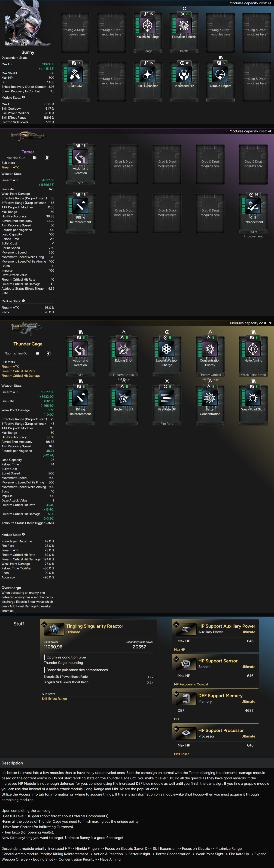This screenshot has width=274, height=868.
Task: Click the Electric Skill Power 77.2 % row
Action: (28, 122)
